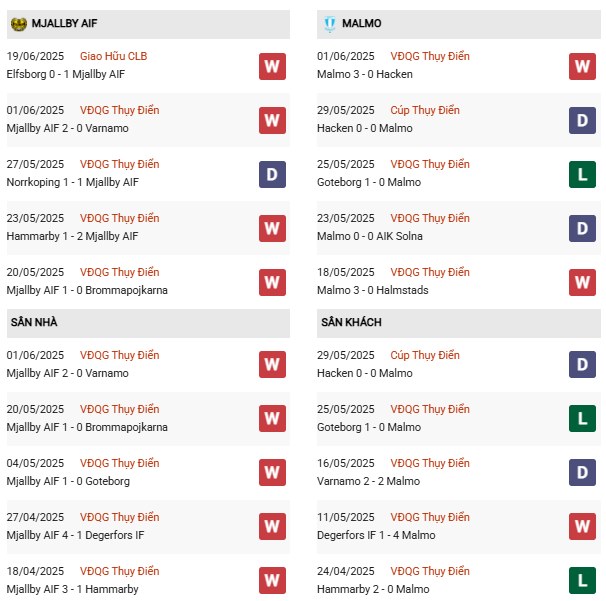
Task: Click the VĐQG Thụy Điển link dated 16/05/2025
Action: [430, 463]
